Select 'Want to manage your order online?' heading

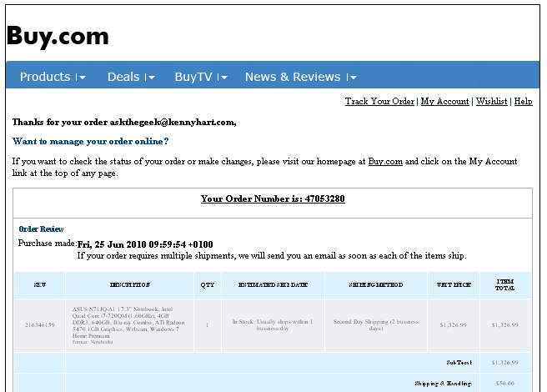[x=90, y=142]
